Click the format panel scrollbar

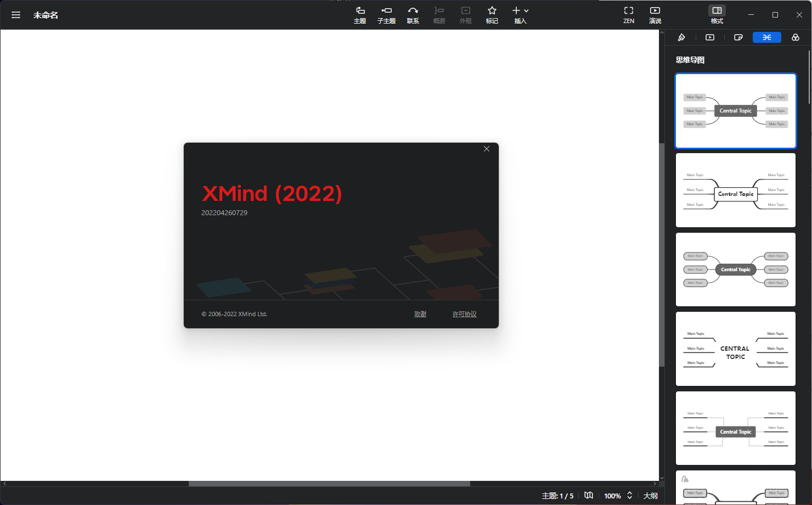[809, 77]
